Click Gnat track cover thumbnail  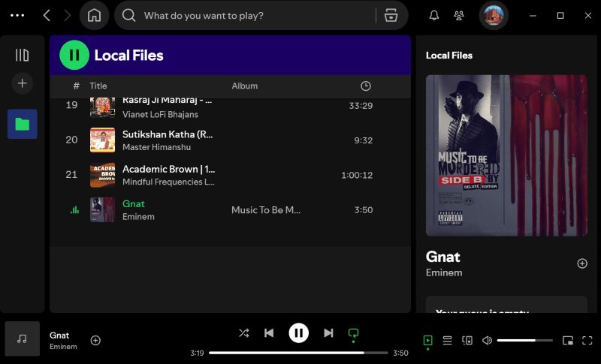coord(102,209)
